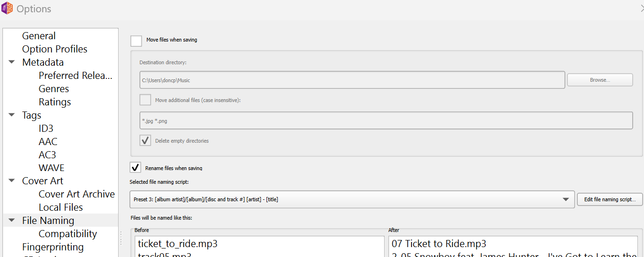
Task: Go to the Genres options page
Action: pos(54,89)
